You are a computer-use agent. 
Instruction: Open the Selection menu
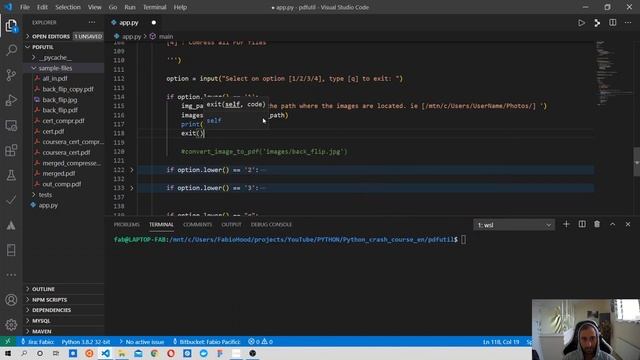click(68, 7)
